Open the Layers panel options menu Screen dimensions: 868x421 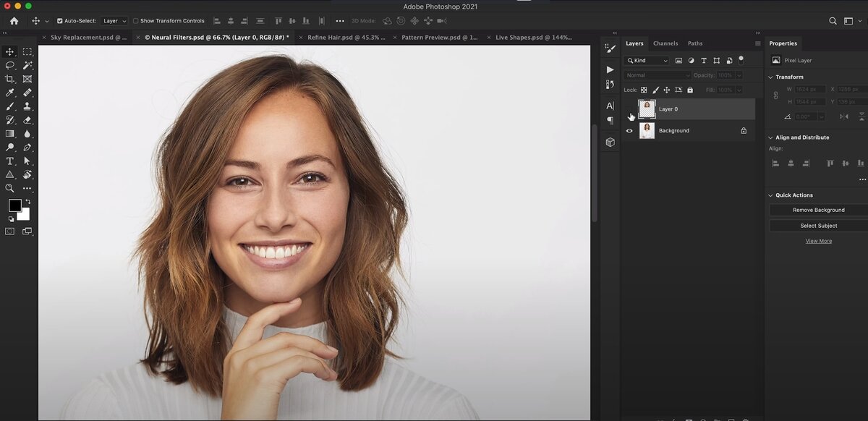757,43
